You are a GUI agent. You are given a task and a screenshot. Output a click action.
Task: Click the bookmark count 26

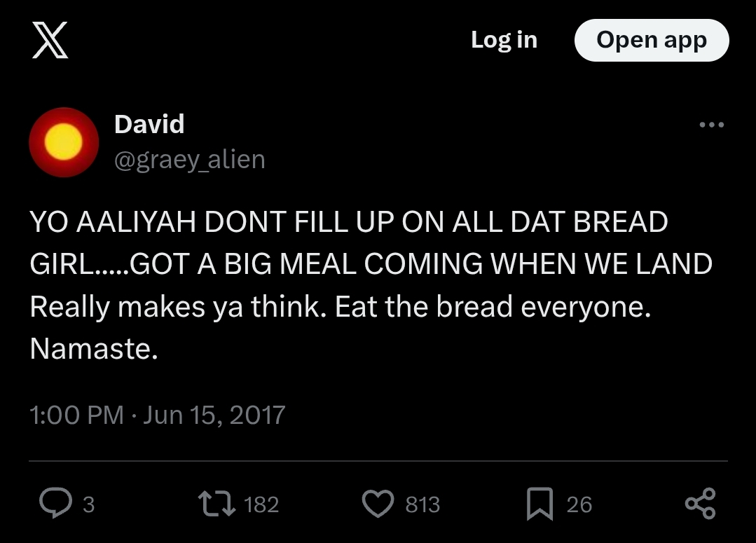(x=579, y=504)
